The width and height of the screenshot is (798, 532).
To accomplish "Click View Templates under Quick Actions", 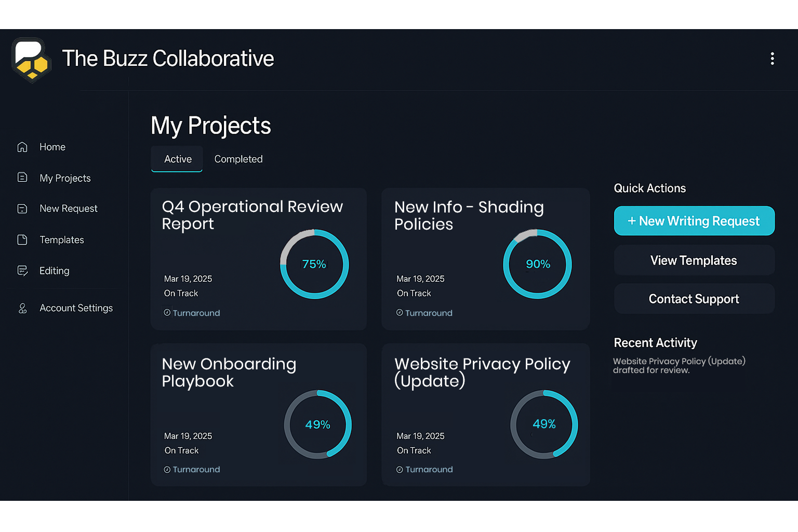I will (x=694, y=260).
